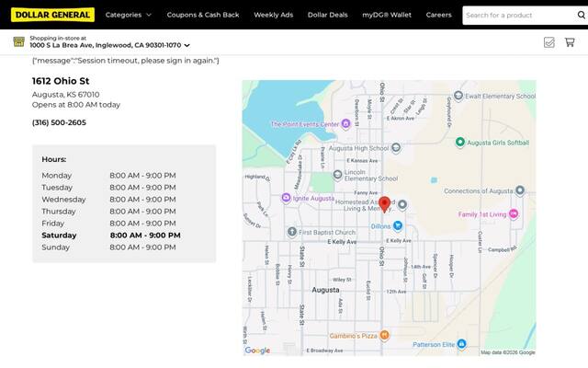Click the Monday hours row

click(x=108, y=176)
